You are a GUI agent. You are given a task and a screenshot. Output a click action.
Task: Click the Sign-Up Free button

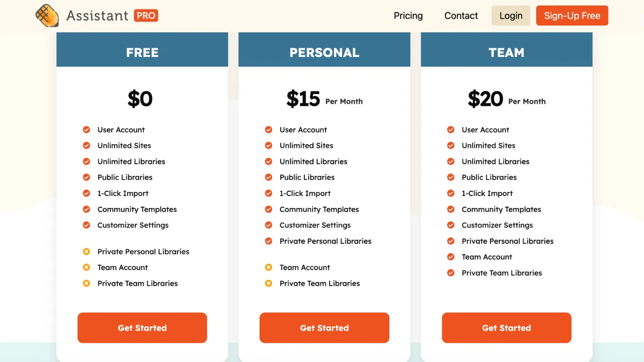(572, 16)
